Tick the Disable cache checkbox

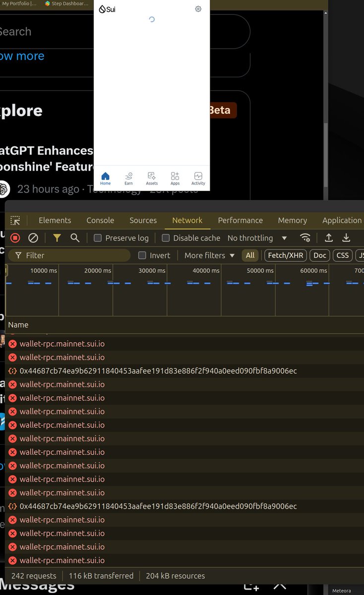point(166,238)
